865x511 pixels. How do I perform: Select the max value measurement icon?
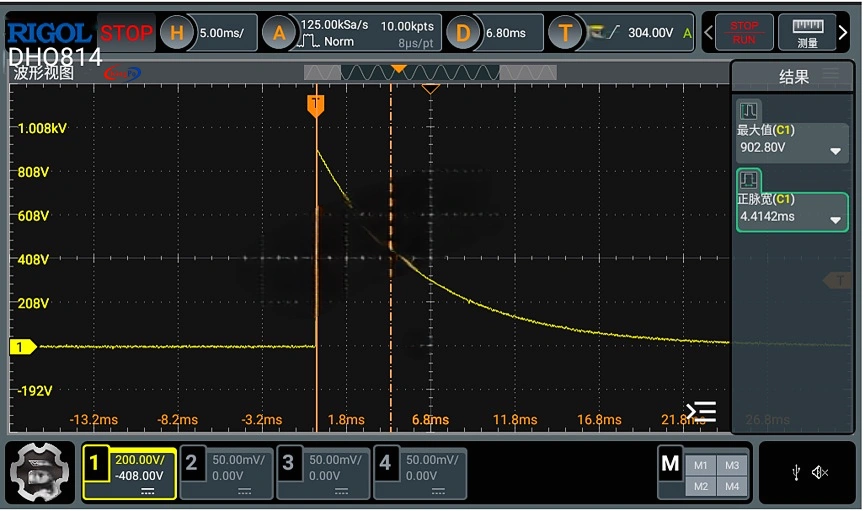(749, 111)
